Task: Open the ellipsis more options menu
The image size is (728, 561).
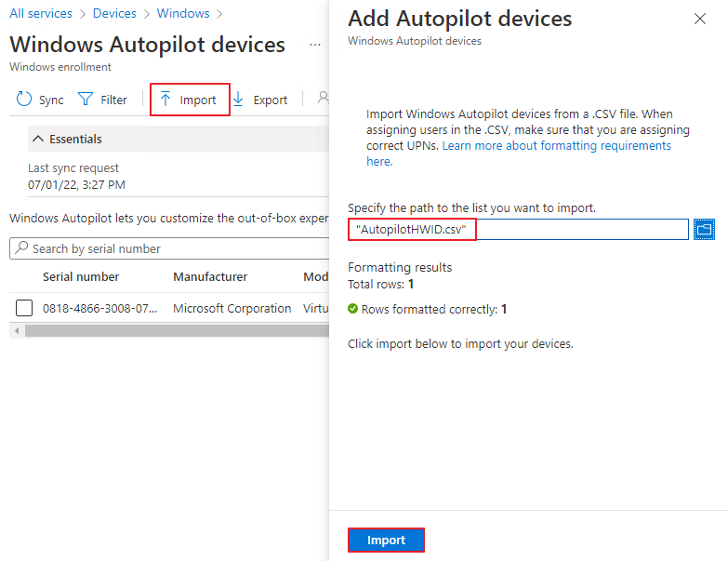Action: tap(315, 45)
